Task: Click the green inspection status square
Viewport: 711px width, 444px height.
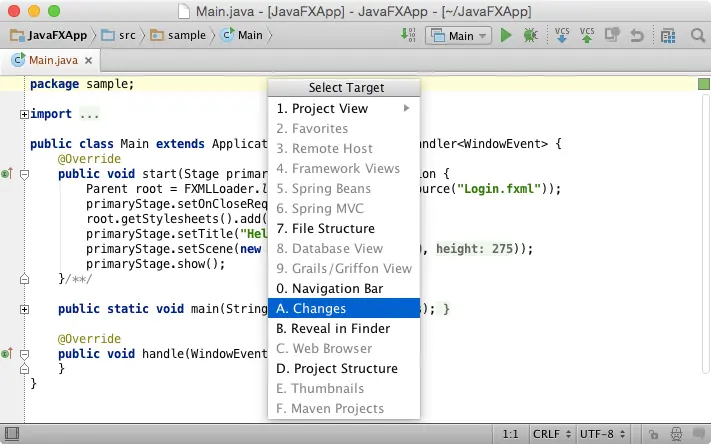Action: pos(703,84)
